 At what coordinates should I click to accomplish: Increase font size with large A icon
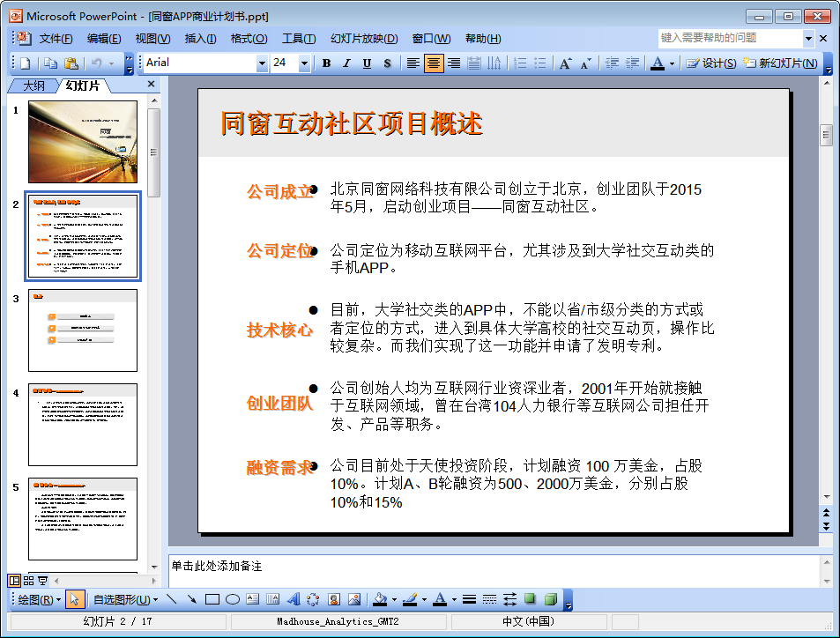point(565,63)
